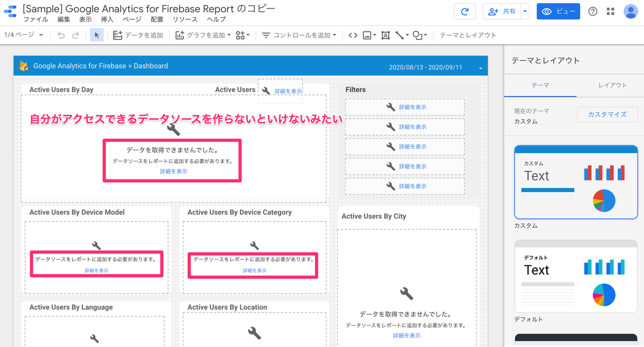
Task: Click the wrench icon in Active Users By Location
Action: (x=254, y=333)
